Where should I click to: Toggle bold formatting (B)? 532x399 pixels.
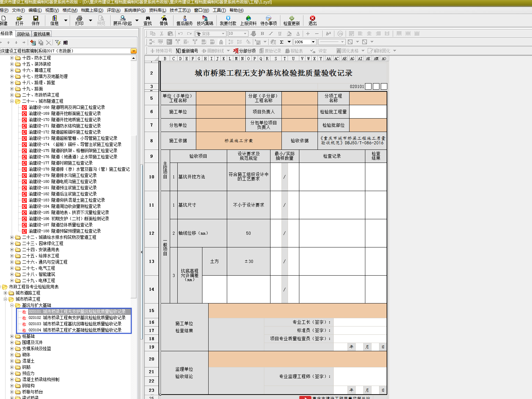pos(263,34)
